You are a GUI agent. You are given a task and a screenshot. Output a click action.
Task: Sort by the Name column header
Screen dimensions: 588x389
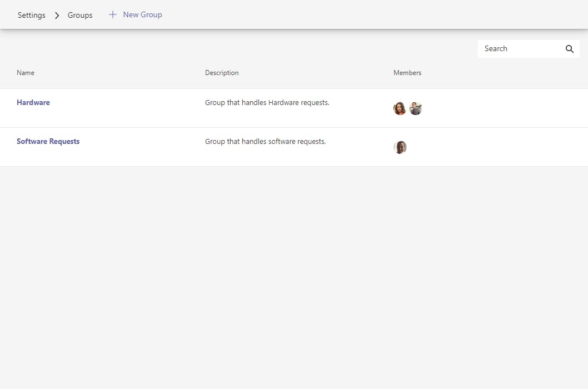click(x=26, y=73)
